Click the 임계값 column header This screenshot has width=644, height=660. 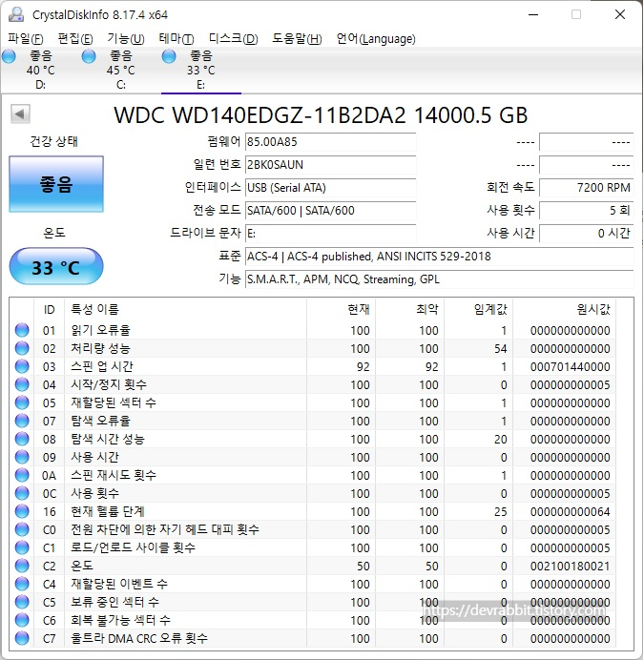(x=479, y=310)
